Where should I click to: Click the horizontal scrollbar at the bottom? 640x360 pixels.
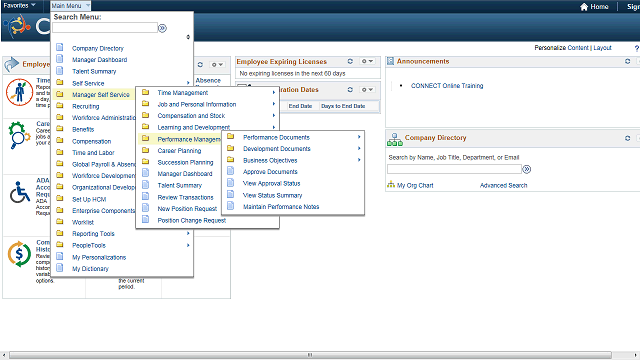(310, 355)
